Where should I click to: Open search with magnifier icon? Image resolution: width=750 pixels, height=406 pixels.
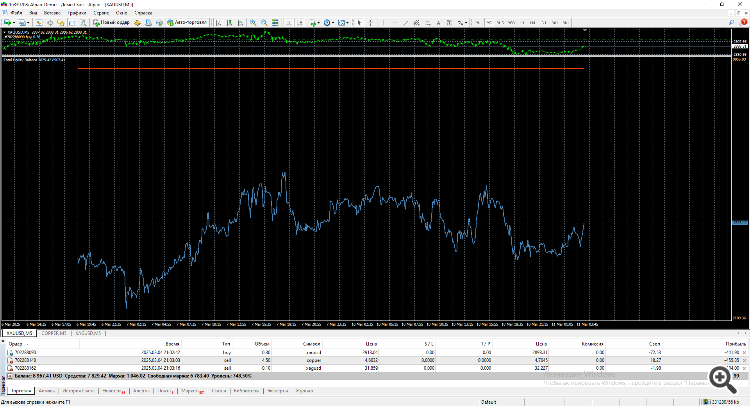click(731, 22)
